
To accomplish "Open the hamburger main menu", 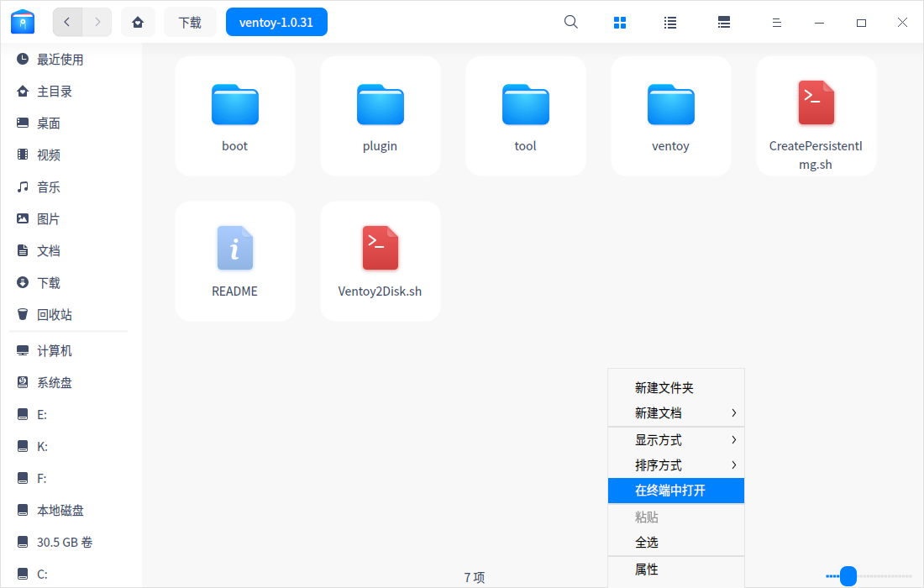I will click(x=778, y=23).
